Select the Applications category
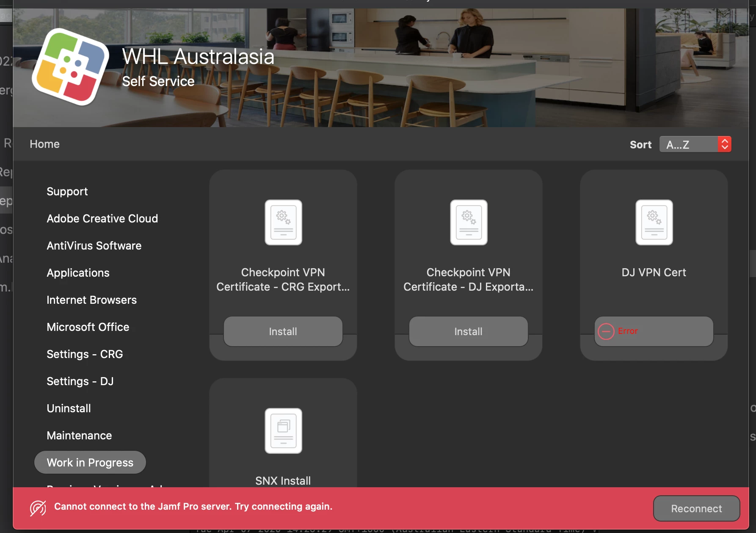Image resolution: width=756 pixels, height=533 pixels. [x=78, y=273]
